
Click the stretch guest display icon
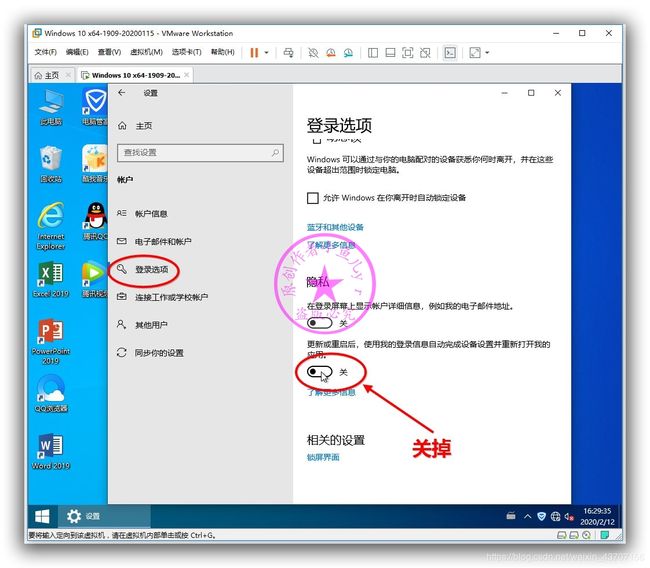pos(475,53)
